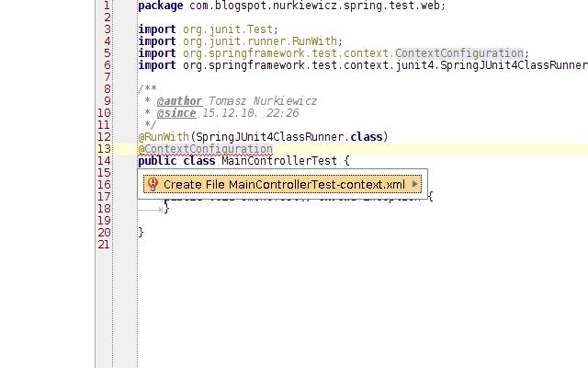The height and width of the screenshot is (368, 588).
Task: Click the Tomasz Nurkiewicz author name comment
Action: (263, 101)
